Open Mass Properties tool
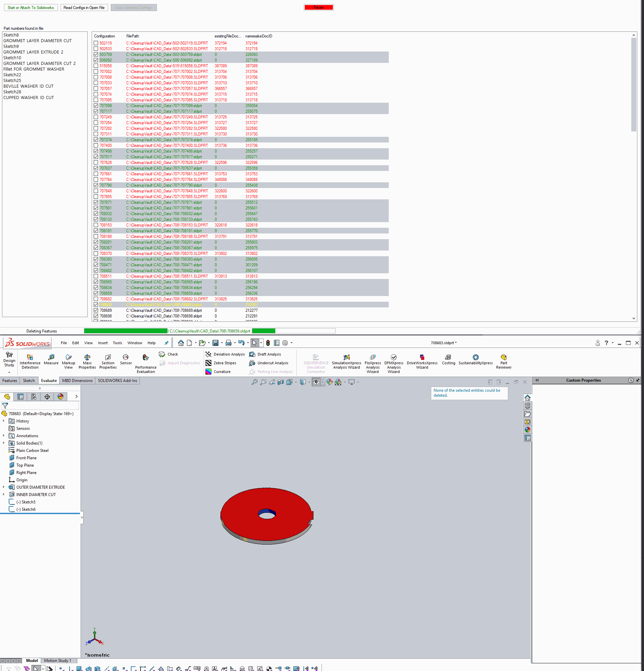This screenshot has width=644, height=671. [87, 358]
